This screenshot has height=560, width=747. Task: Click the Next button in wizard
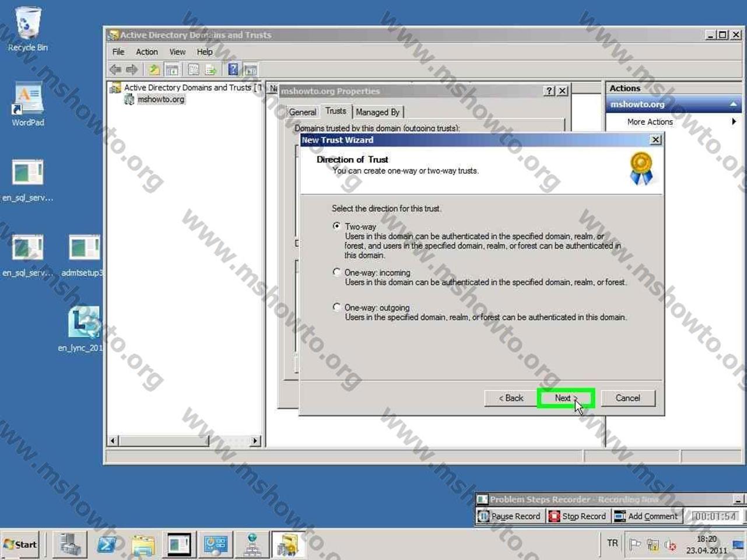pos(566,398)
